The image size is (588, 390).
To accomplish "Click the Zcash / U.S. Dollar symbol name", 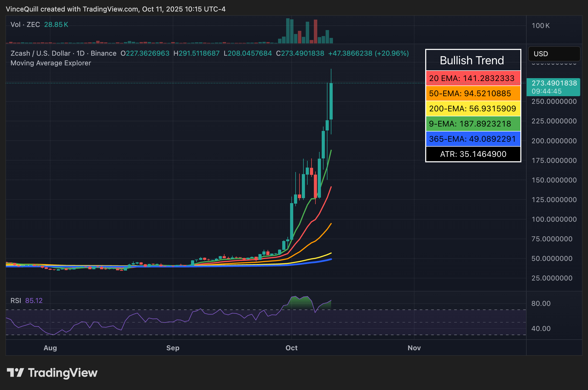I will [40, 53].
